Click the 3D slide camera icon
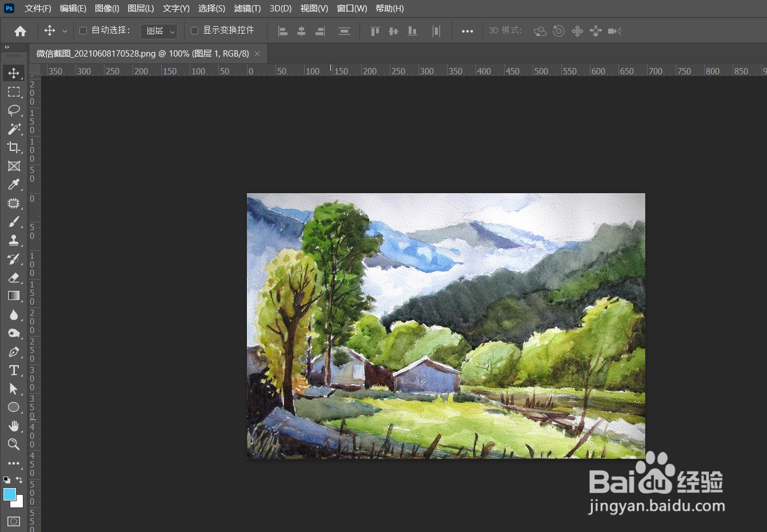767x532 pixels. (x=596, y=31)
